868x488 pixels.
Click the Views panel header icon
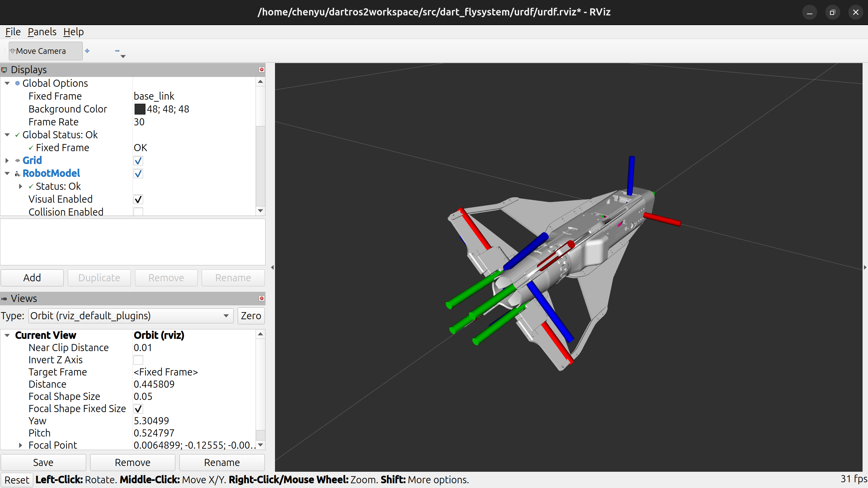coord(4,299)
